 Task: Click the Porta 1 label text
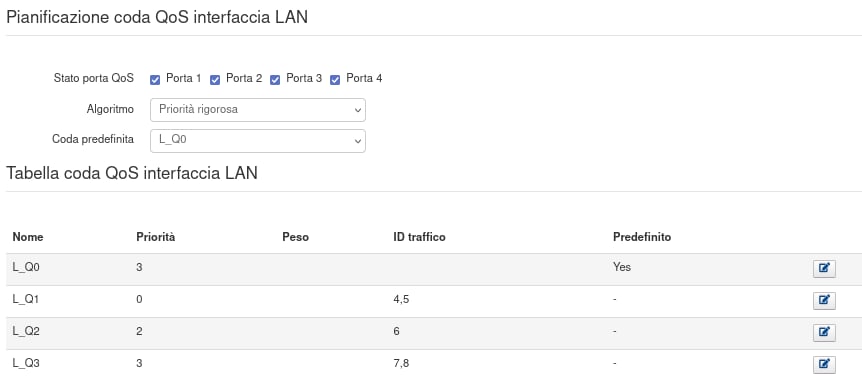[x=184, y=79]
